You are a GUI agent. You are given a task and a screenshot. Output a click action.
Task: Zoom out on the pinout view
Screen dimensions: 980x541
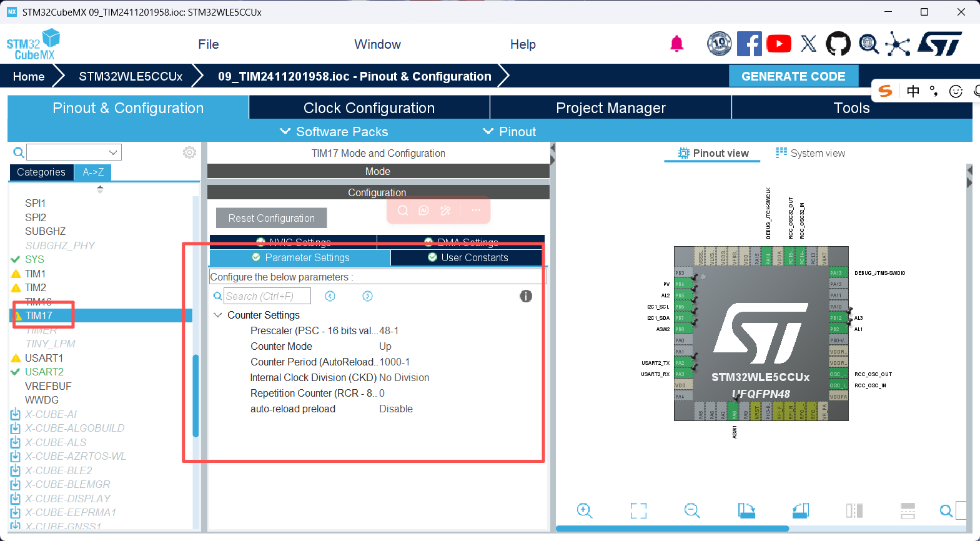coord(692,510)
